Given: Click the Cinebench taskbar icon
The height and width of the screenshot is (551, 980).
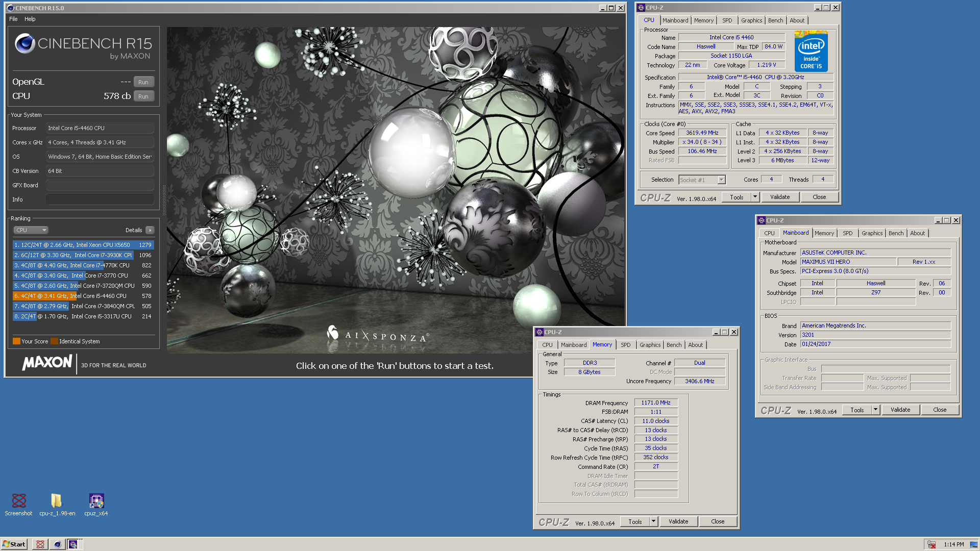Looking at the screenshot, I should (x=57, y=544).
